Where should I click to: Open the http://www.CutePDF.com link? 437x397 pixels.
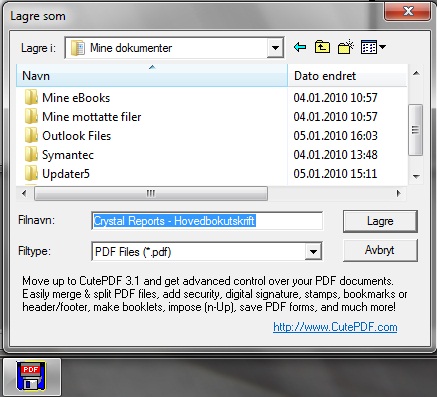(335, 327)
